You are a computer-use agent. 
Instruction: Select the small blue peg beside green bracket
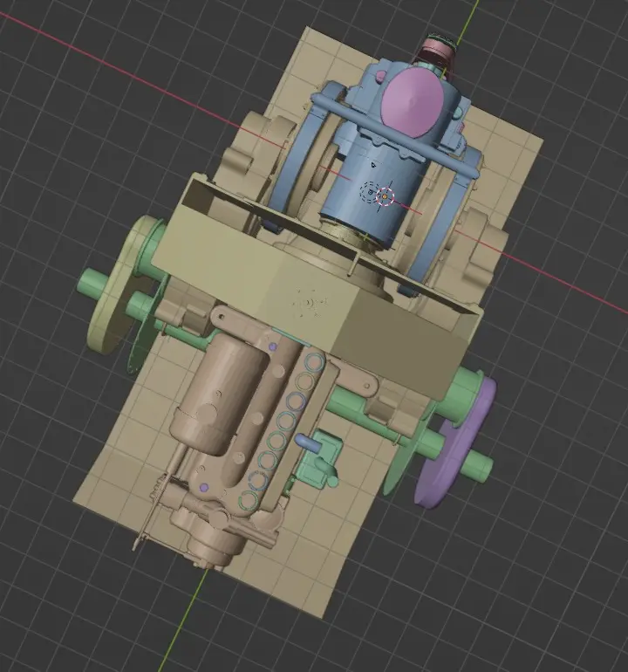point(309,442)
